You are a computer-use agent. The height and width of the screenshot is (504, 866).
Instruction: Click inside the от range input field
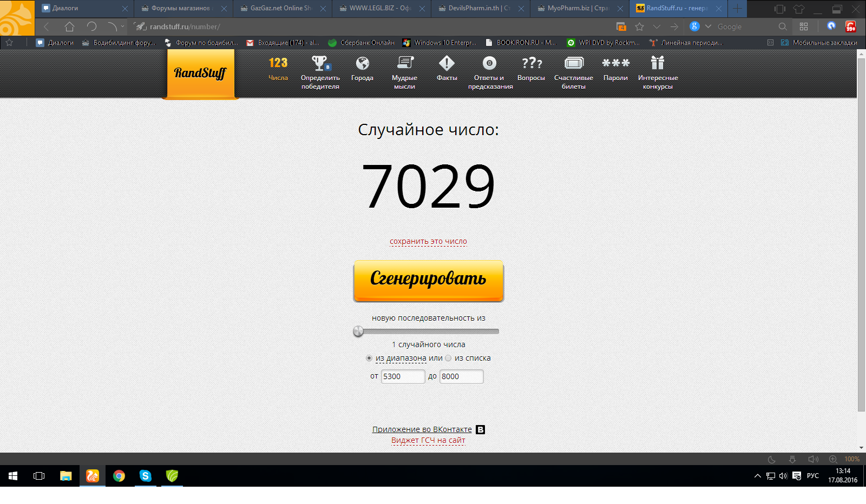403,376
